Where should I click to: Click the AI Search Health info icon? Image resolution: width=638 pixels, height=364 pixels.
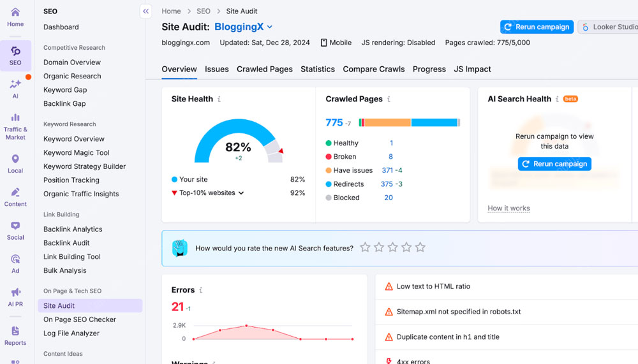click(557, 99)
